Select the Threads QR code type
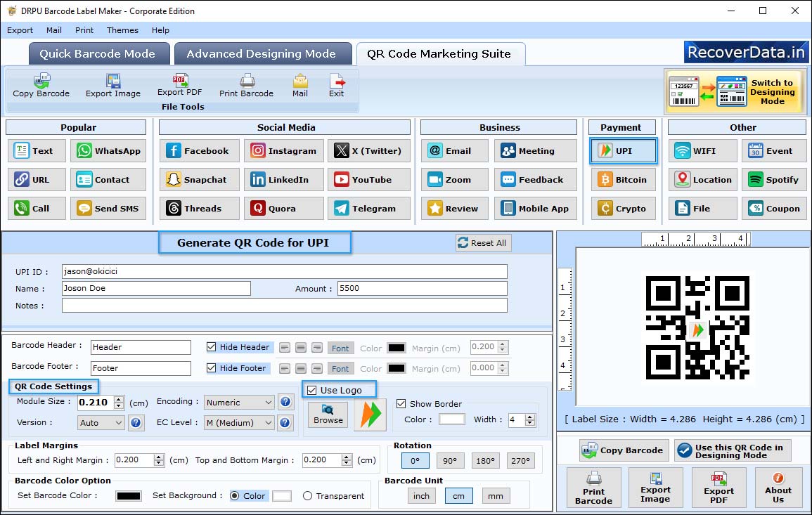The width and height of the screenshot is (812, 515). (x=200, y=209)
